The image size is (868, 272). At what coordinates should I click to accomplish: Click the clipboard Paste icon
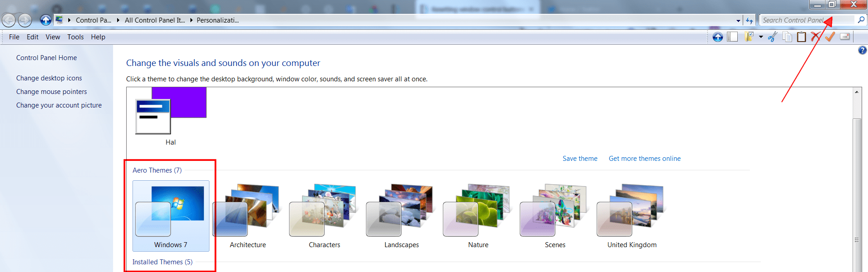[802, 37]
